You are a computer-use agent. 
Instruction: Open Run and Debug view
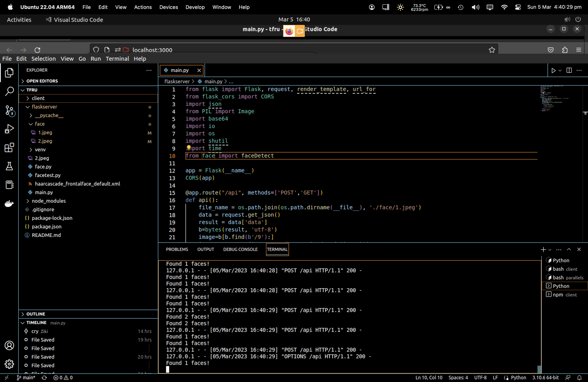pyautogui.click(x=9, y=129)
